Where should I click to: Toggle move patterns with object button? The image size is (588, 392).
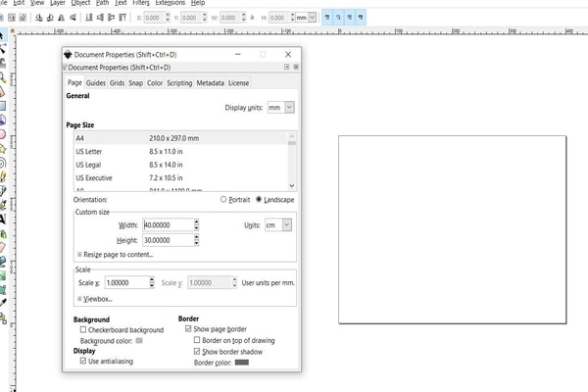(361, 18)
